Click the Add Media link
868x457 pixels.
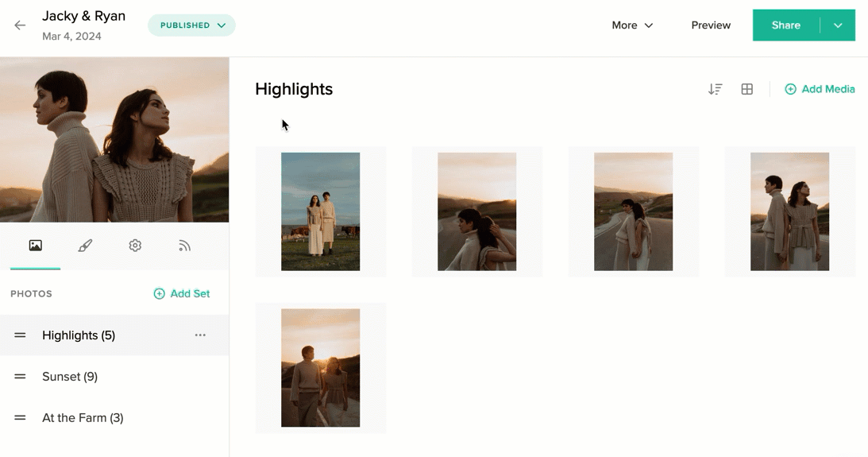pos(820,90)
